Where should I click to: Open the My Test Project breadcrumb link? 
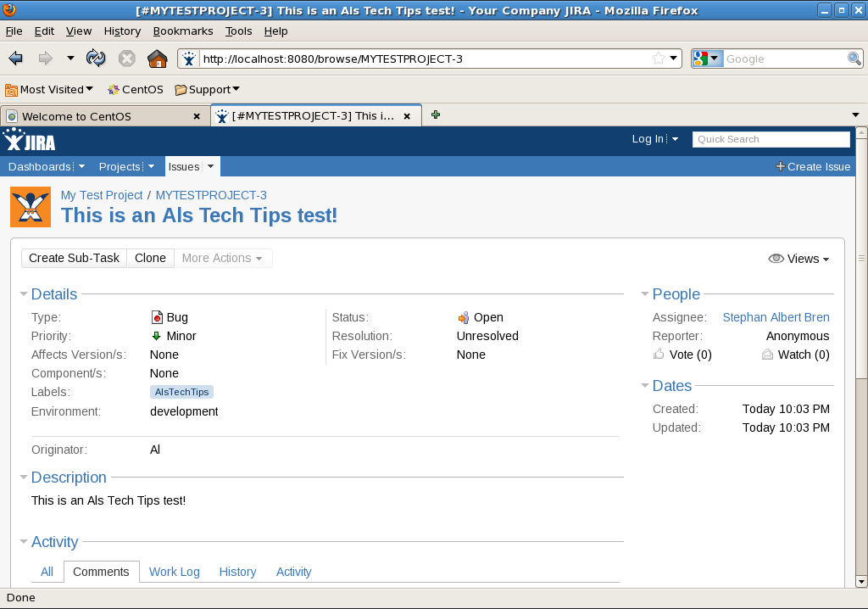tap(102, 195)
